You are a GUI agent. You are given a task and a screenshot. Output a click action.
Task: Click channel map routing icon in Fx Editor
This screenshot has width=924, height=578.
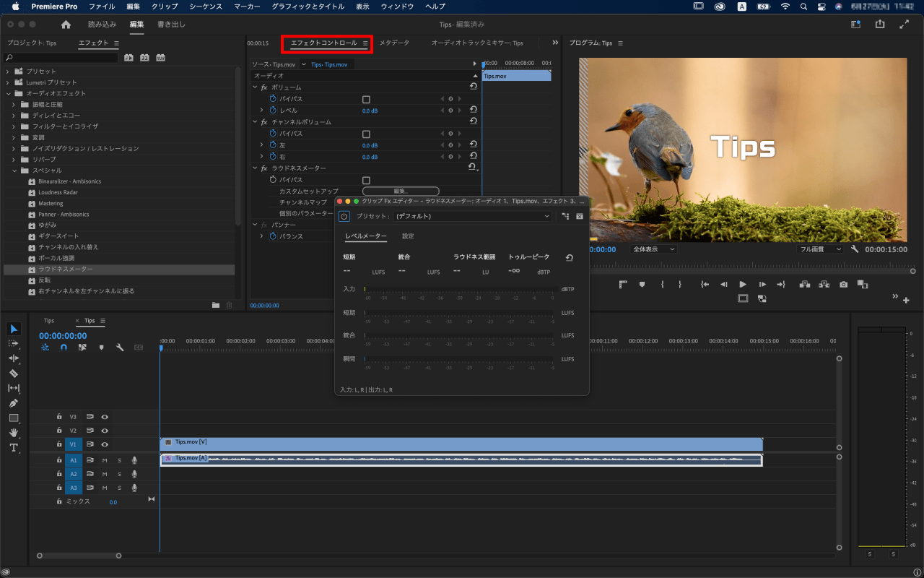[x=565, y=216]
